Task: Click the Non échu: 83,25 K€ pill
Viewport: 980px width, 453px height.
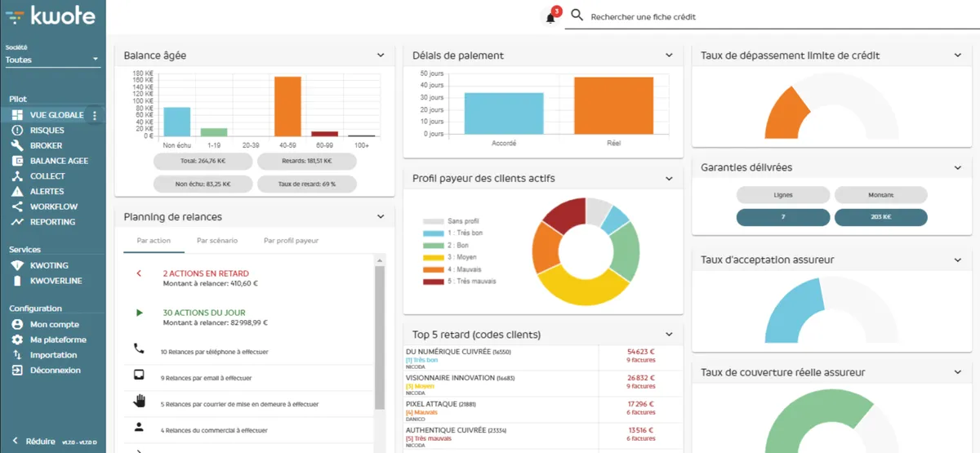Action: [x=203, y=184]
